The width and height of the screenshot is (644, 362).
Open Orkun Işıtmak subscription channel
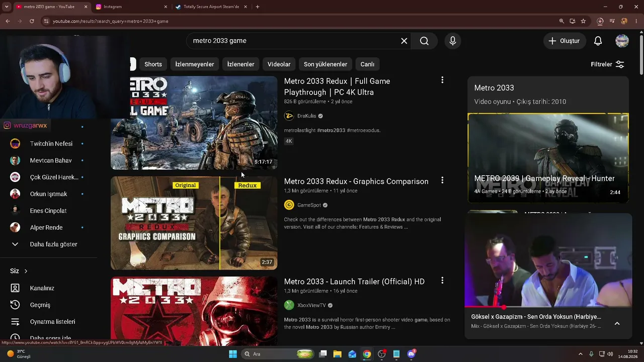tap(48, 194)
